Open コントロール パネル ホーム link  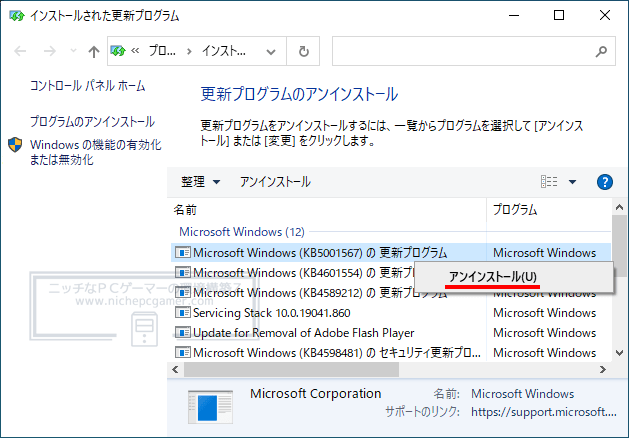(87, 85)
